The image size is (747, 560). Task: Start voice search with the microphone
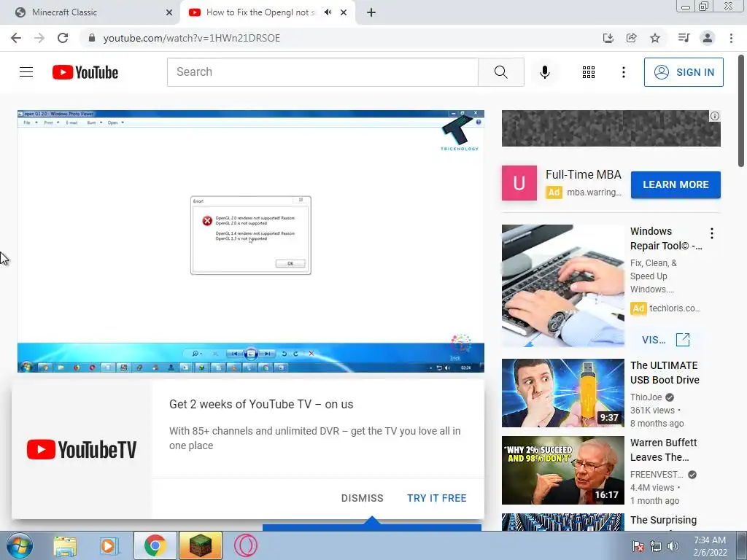coord(544,72)
